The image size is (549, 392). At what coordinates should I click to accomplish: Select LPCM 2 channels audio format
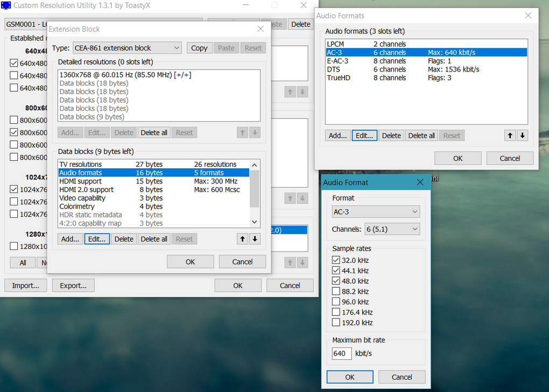(426, 44)
